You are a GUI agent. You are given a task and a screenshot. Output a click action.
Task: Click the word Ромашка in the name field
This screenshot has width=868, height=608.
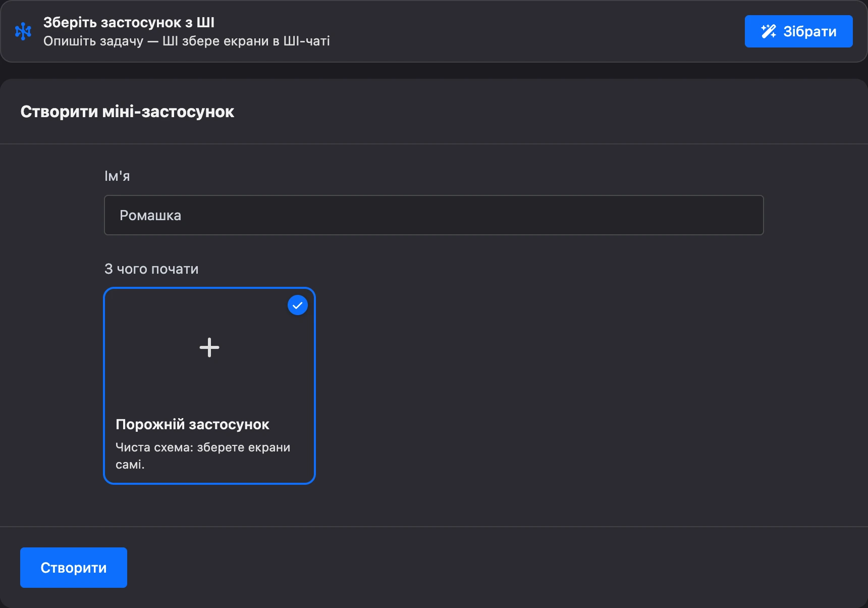pos(150,215)
